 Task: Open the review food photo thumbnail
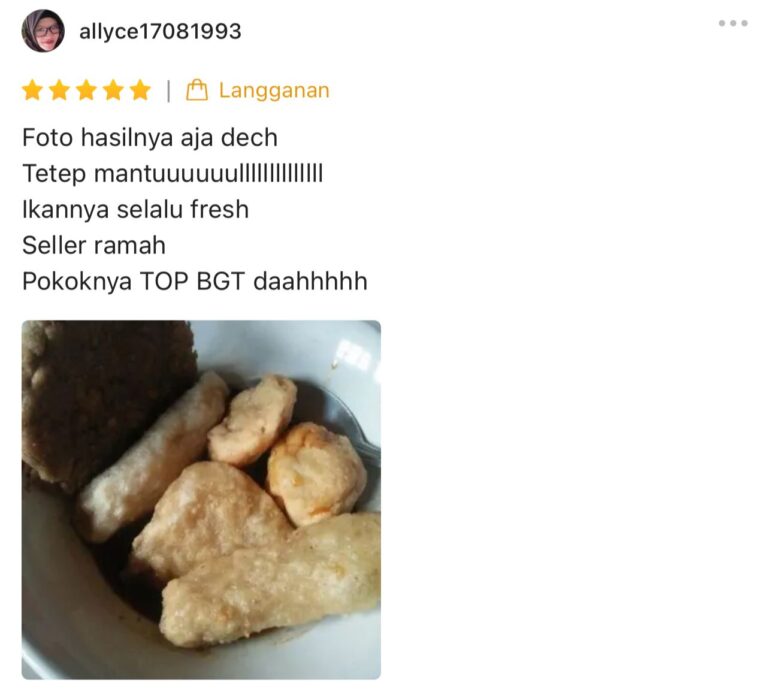click(201, 500)
